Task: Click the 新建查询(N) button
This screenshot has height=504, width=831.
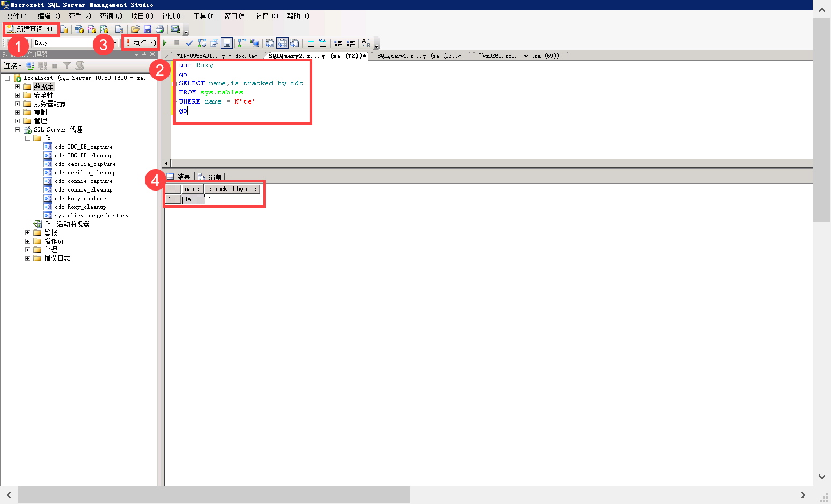Action: 30,29
